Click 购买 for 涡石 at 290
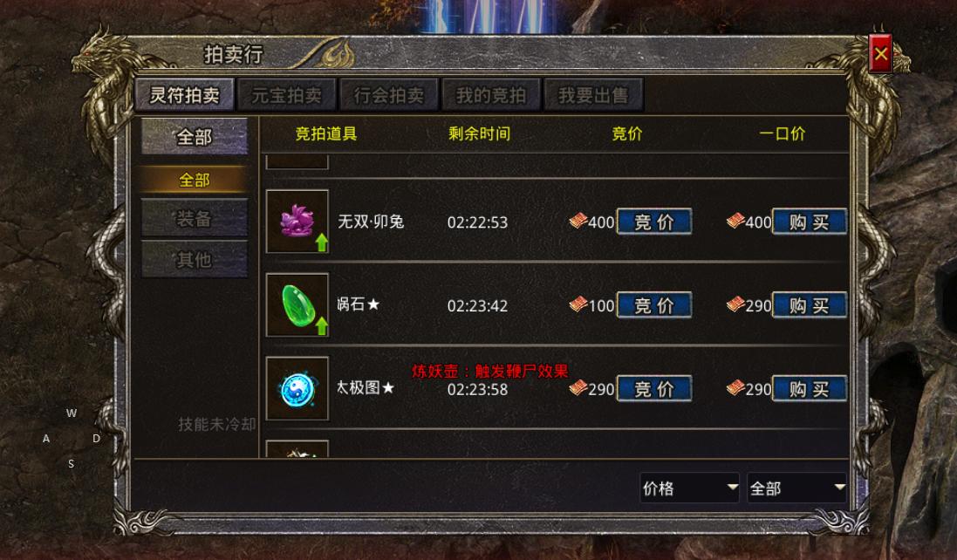Image resolution: width=957 pixels, height=560 pixels. click(x=810, y=305)
